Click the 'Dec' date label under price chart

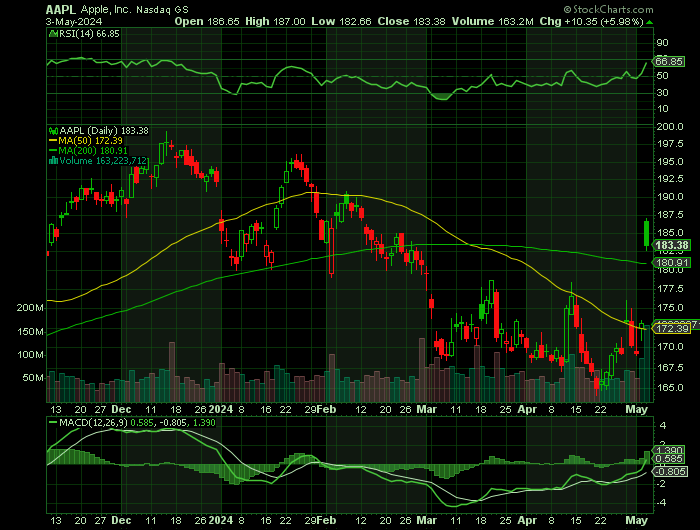pos(121,409)
